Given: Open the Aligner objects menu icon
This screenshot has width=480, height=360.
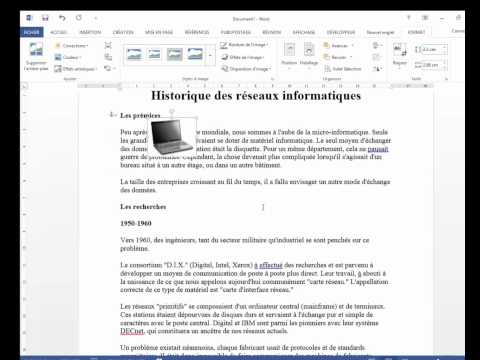Looking at the screenshot, I should click(376, 45).
